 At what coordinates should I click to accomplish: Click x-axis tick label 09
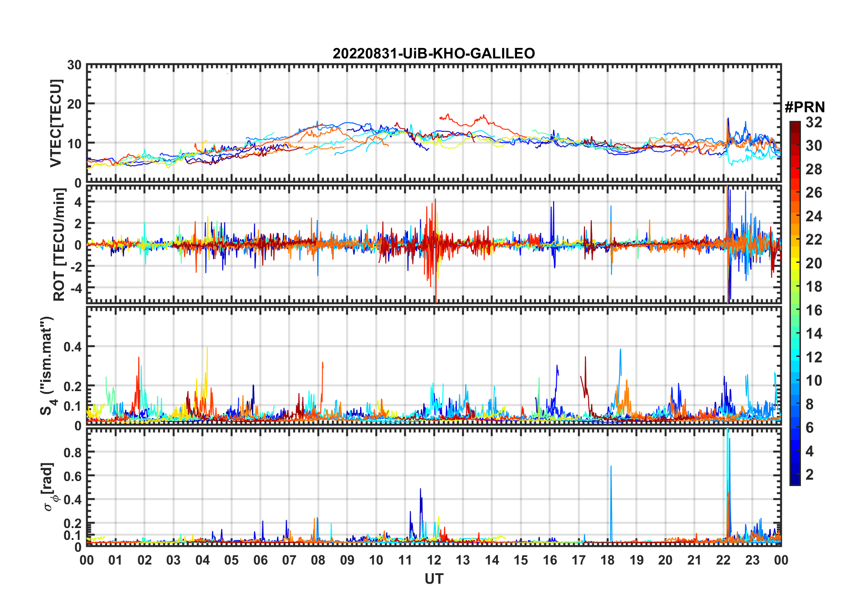[347, 560]
